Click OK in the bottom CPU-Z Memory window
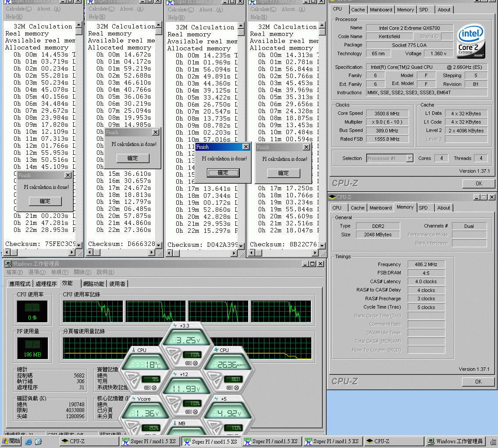The height and width of the screenshot is (448, 498). pos(478,382)
